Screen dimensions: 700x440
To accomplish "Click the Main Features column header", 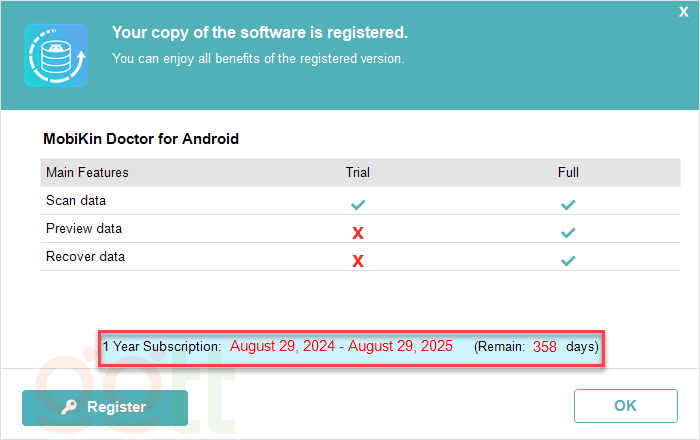I will pyautogui.click(x=87, y=172).
